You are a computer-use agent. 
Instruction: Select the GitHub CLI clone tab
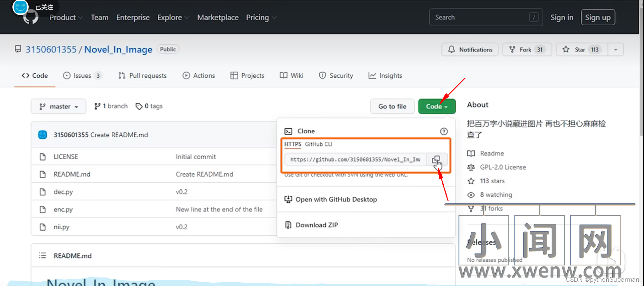319,144
